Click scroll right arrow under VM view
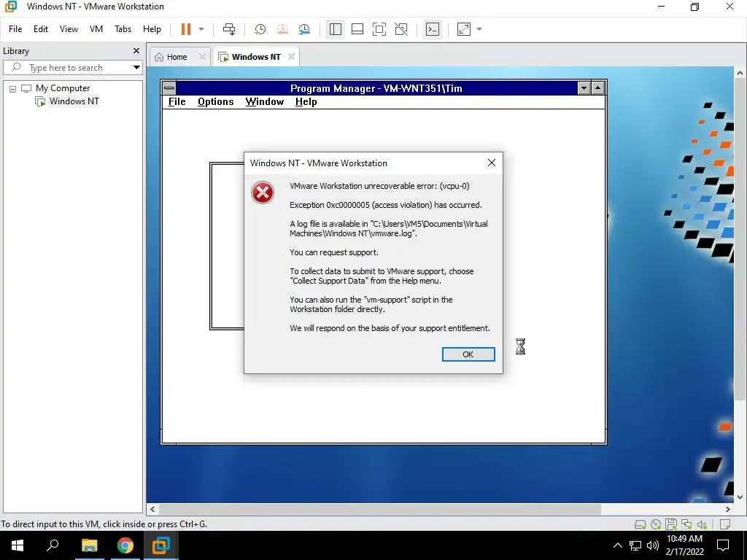This screenshot has width=747, height=560. 728,509
